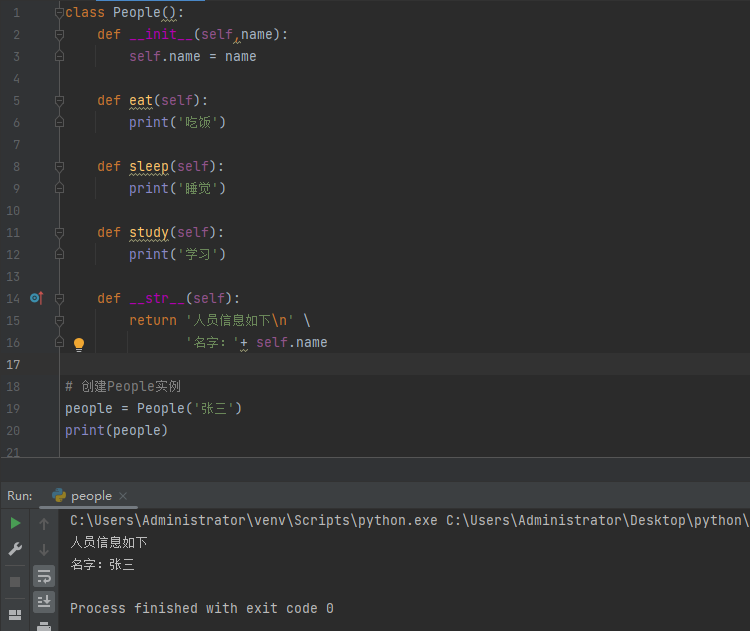Collapse the study method fold arrow
This screenshot has width=750, height=631.
59,232
